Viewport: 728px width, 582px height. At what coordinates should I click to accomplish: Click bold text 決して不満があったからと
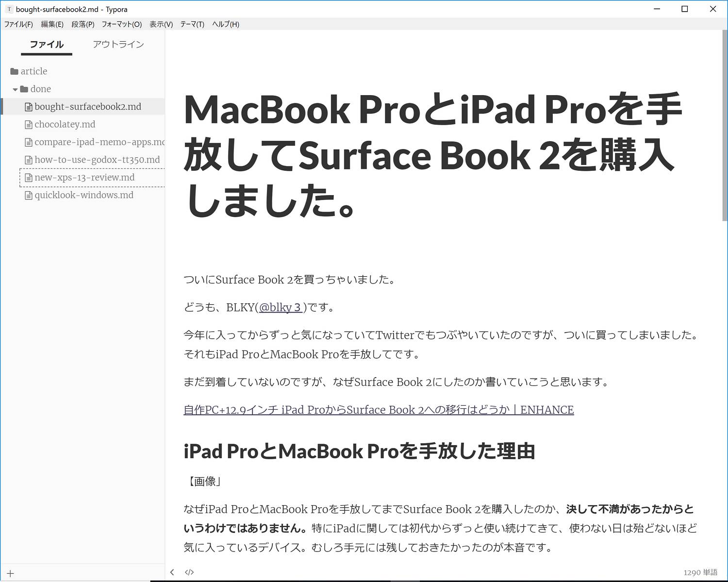point(630,509)
